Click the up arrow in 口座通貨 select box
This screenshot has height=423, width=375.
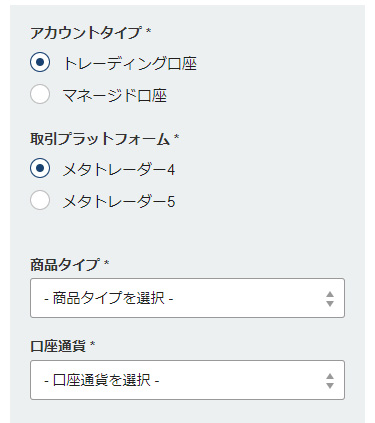330,376
